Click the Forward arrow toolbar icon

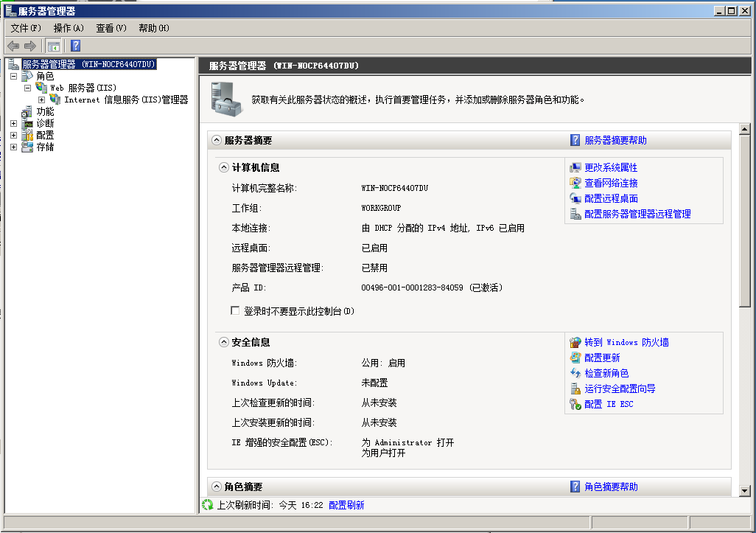[30, 46]
